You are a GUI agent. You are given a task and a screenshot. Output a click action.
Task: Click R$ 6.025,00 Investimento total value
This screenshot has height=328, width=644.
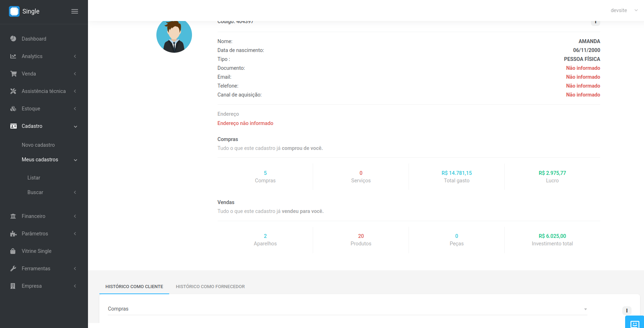[552, 236]
